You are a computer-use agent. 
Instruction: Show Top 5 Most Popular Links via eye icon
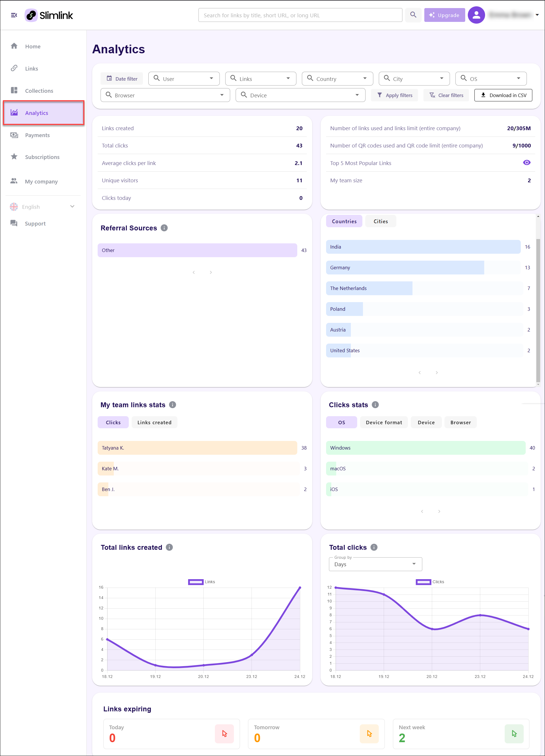[x=527, y=163]
